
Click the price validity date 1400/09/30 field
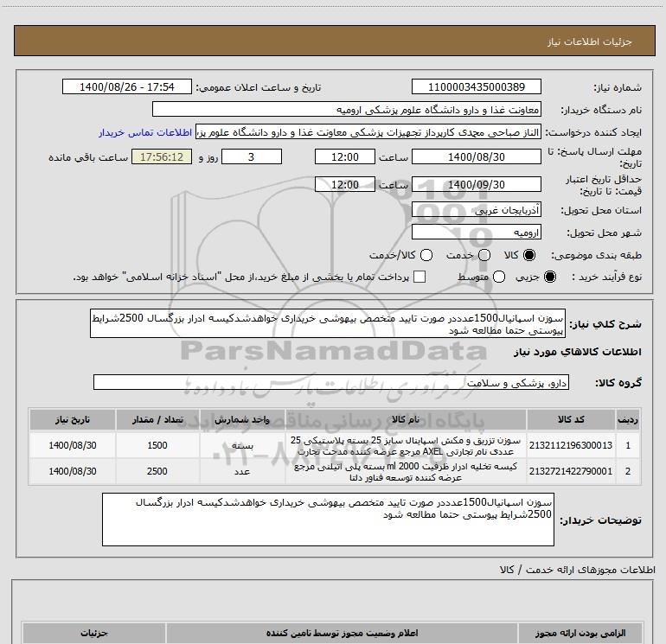[477, 185]
